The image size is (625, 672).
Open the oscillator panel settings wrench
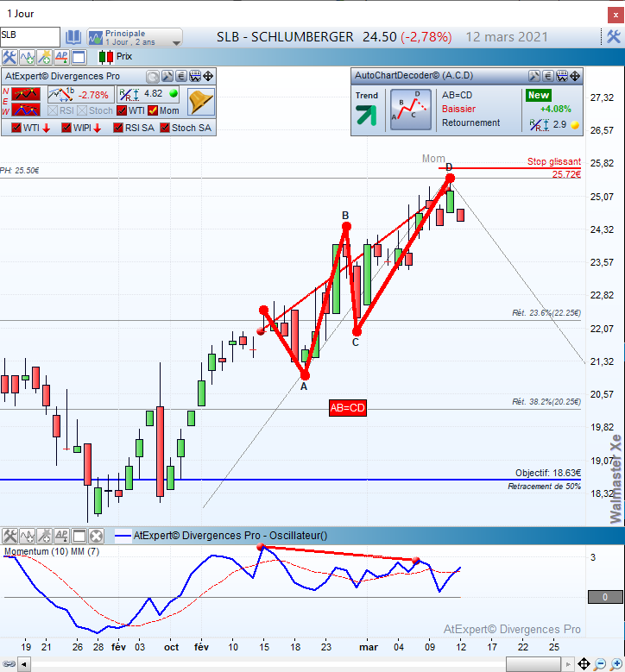[x=9, y=537]
